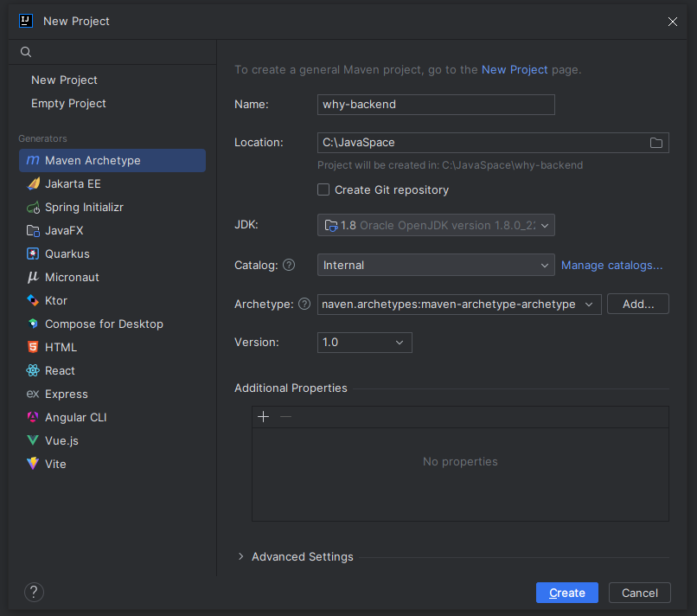Open the JDK dropdown
Screen dimensions: 697x616
(436, 225)
